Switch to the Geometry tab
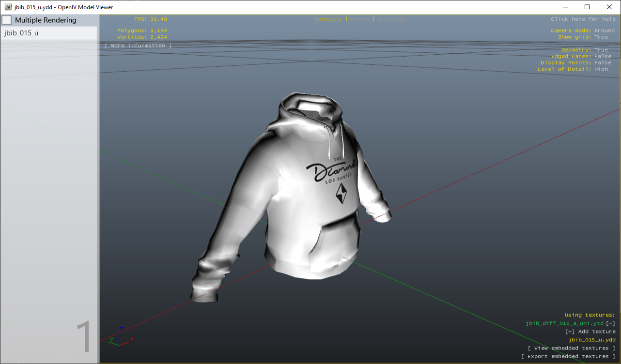 pyautogui.click(x=328, y=19)
